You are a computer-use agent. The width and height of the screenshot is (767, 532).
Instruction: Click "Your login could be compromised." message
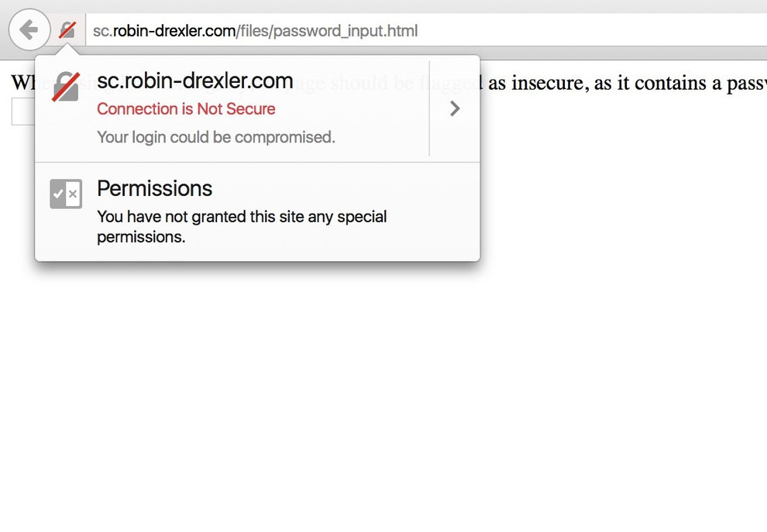click(215, 137)
